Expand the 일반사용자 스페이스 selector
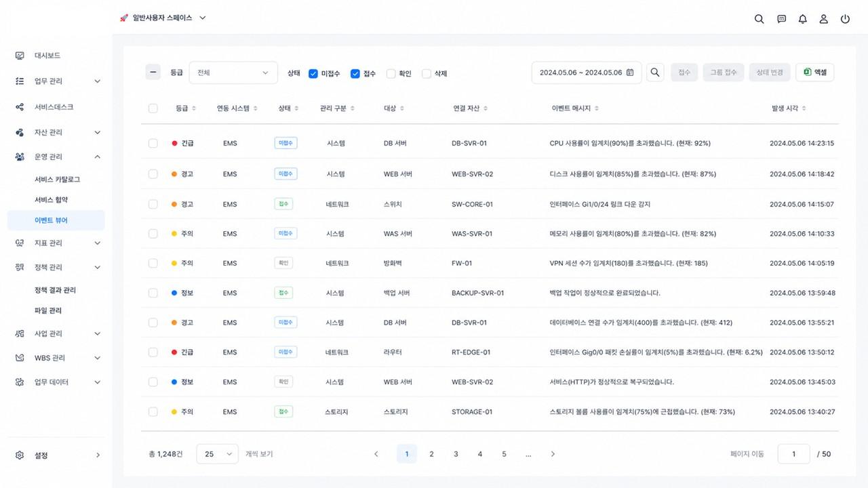The width and height of the screenshot is (868, 488). 163,18
